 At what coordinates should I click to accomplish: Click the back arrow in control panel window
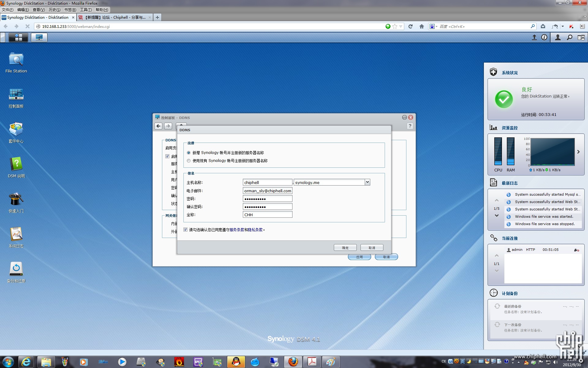158,126
